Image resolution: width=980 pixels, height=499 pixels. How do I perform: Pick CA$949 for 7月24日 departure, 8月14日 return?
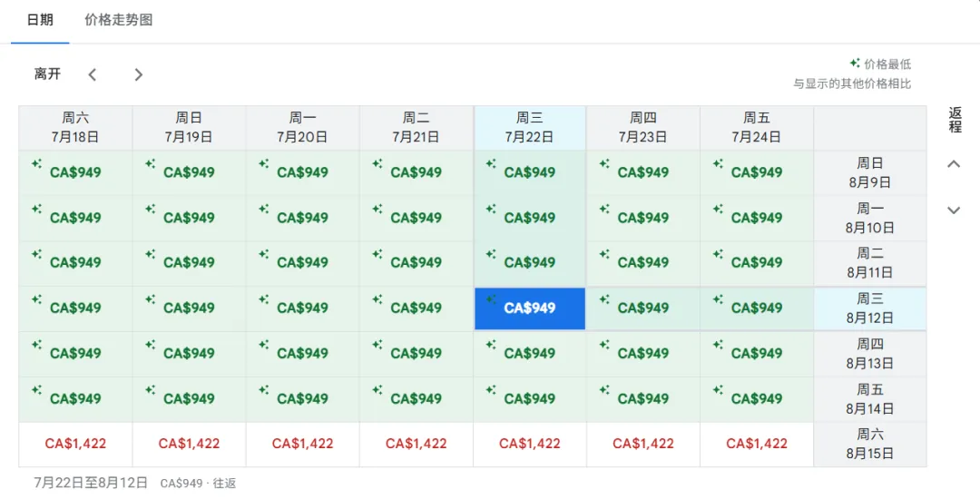tap(757, 399)
